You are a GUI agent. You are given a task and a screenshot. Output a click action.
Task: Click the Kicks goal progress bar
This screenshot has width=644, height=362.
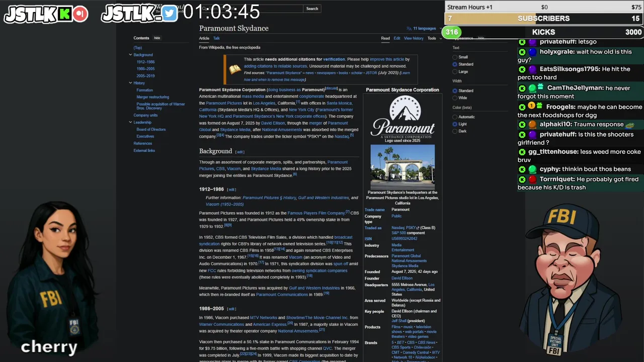544,32
